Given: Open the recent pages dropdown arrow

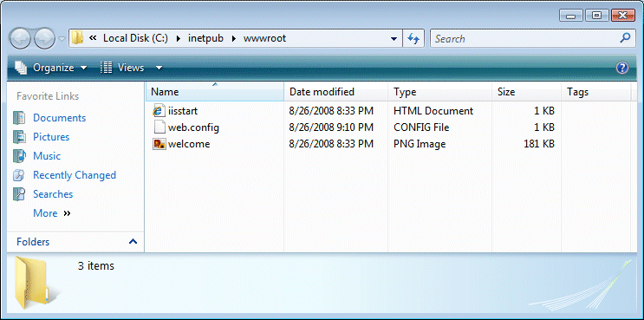Looking at the screenshot, I should click(x=62, y=39).
